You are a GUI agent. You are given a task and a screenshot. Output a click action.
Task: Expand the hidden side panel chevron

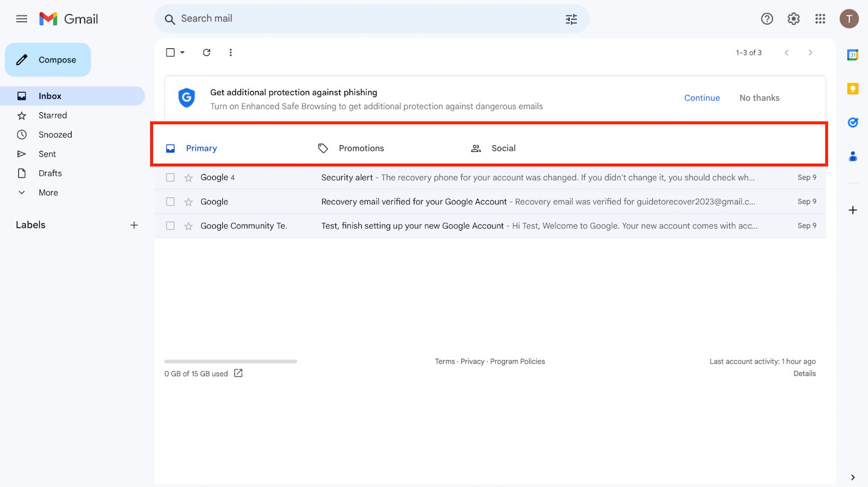tap(852, 477)
